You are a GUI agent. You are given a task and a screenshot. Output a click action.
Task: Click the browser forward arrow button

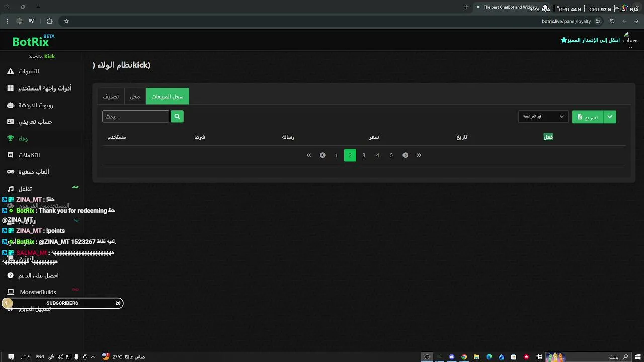(636, 21)
